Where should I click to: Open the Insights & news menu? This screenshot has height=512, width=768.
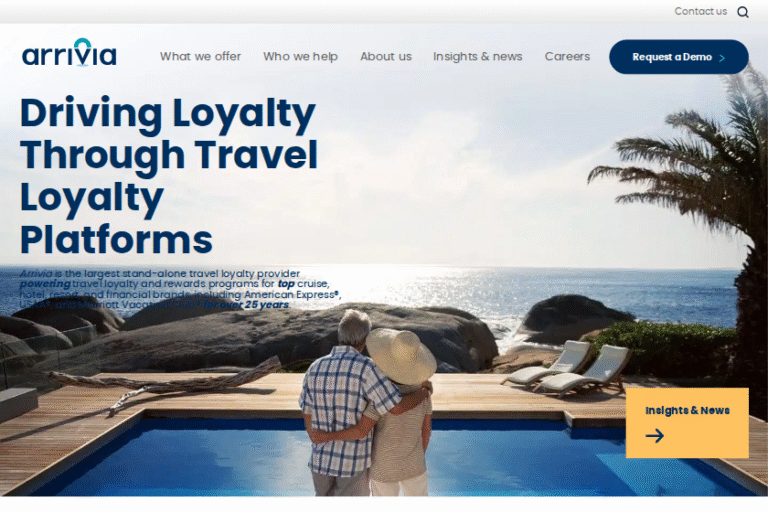pyautogui.click(x=478, y=56)
